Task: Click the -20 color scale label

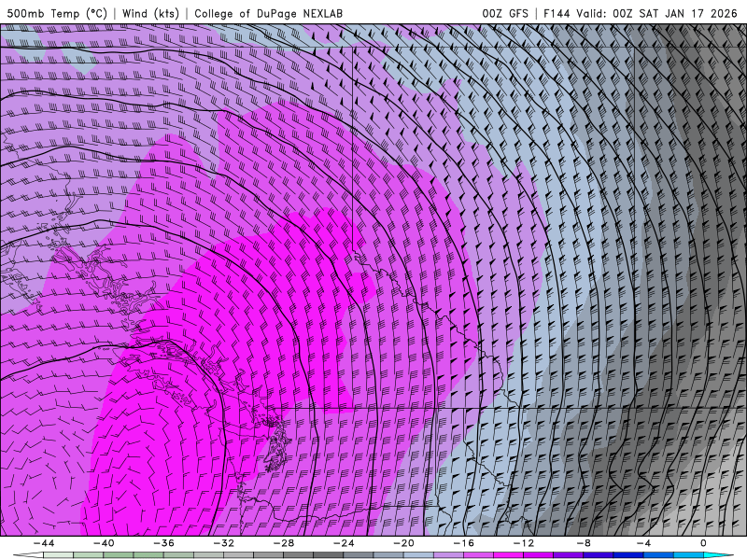Action: [x=404, y=543]
